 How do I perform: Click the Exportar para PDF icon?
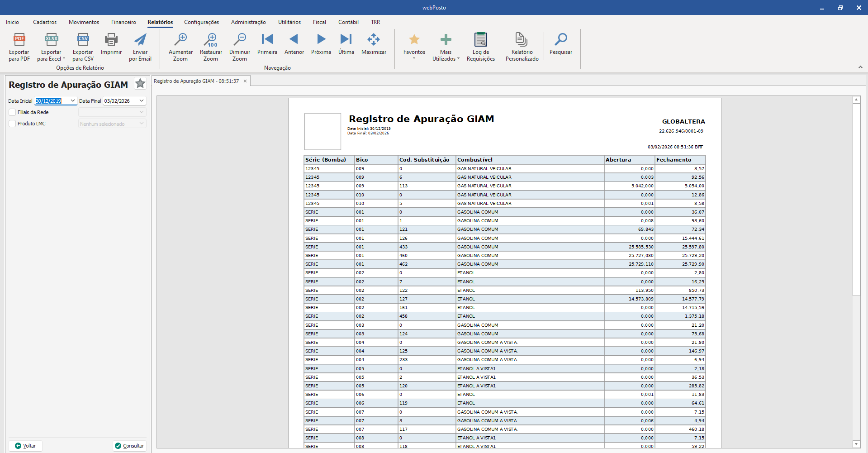point(19,40)
